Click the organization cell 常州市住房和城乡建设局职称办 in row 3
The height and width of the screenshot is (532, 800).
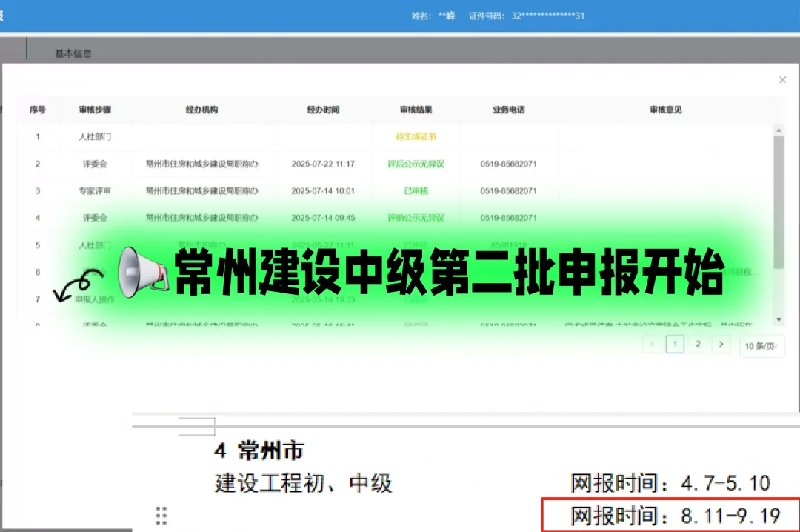(201, 191)
